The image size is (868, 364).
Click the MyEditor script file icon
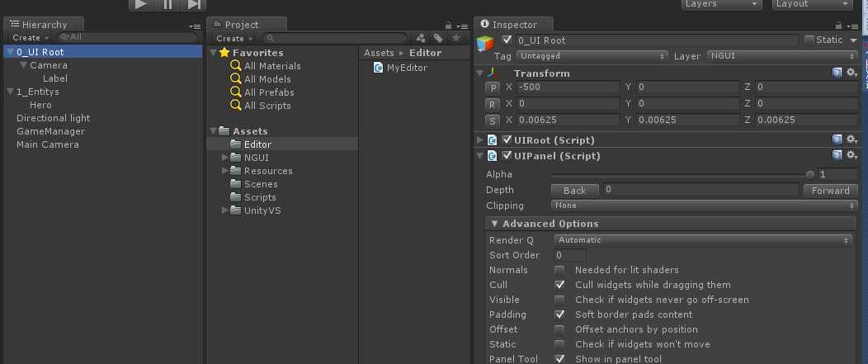[x=379, y=68]
